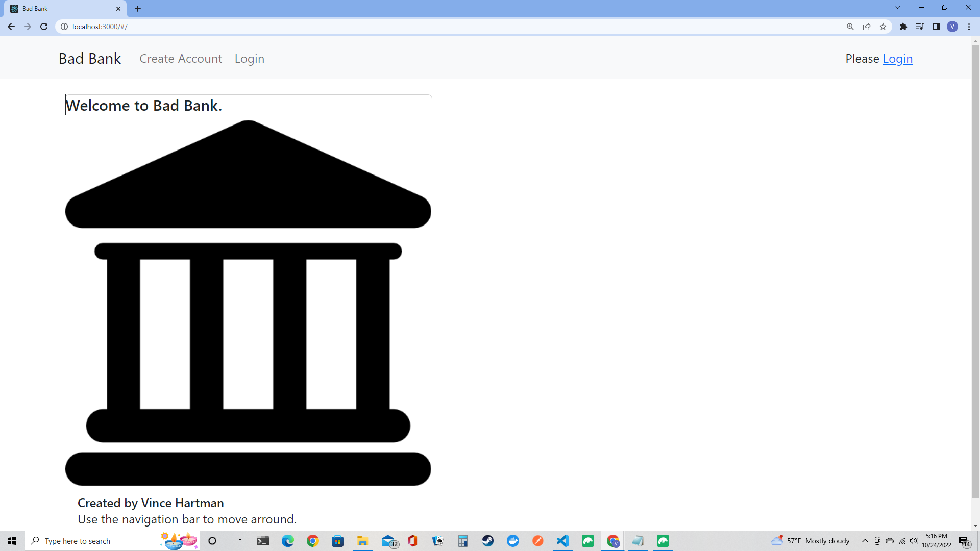
Task: Open the Mail app showing 32 unread
Action: coord(388,541)
